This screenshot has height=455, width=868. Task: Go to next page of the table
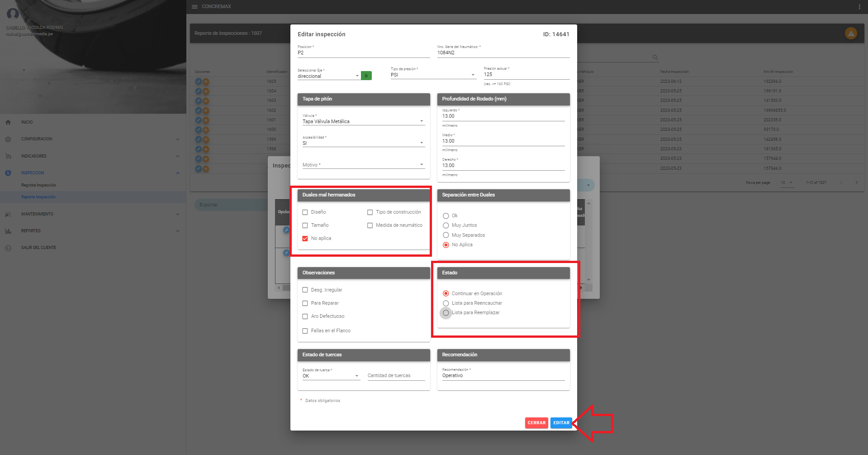(x=856, y=182)
